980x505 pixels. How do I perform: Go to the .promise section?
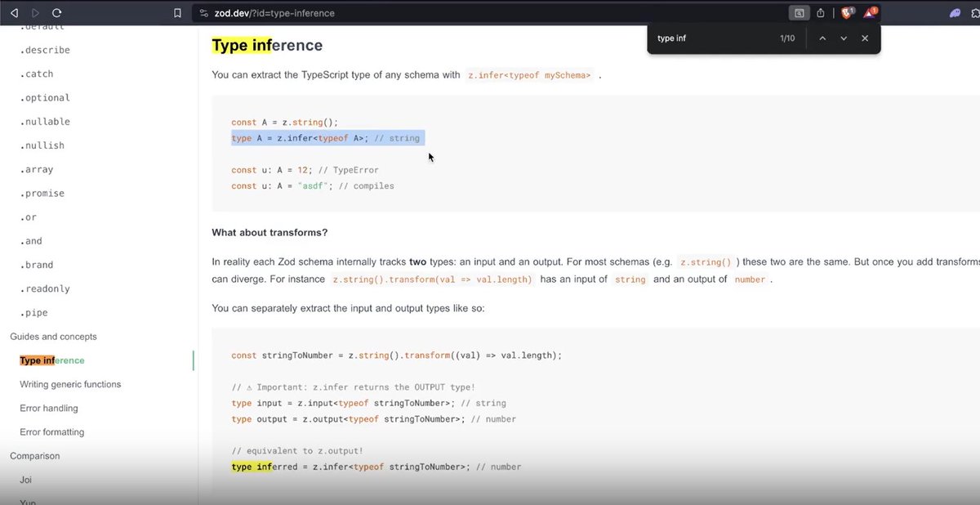point(42,194)
